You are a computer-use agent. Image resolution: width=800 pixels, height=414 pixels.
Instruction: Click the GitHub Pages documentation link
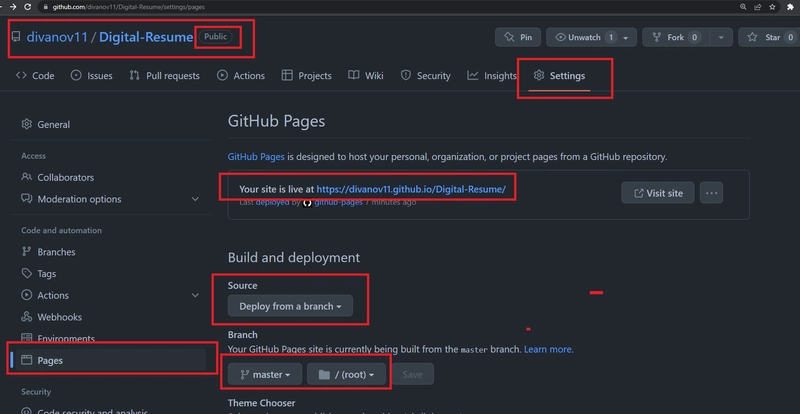256,157
